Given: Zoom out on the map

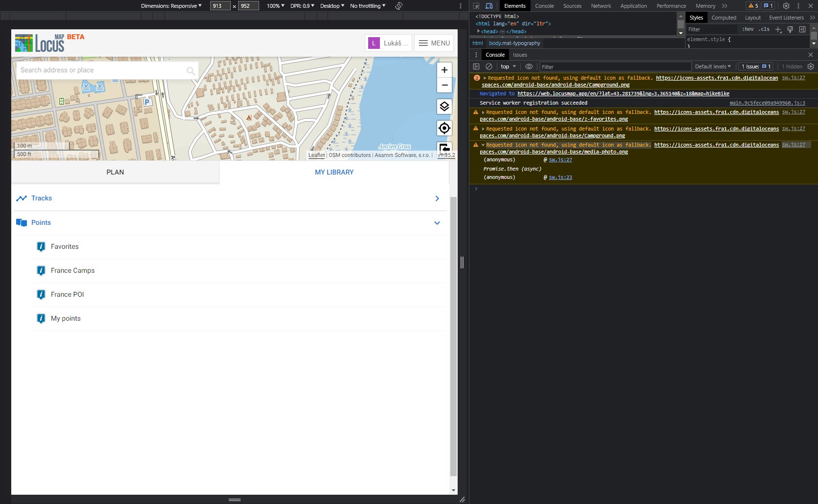Looking at the screenshot, I should (x=444, y=85).
